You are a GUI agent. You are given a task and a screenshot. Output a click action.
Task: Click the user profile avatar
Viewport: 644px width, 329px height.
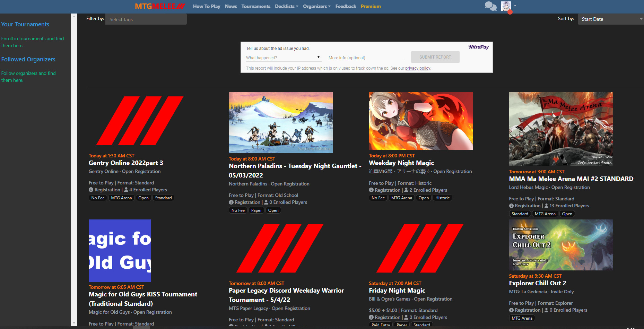[506, 6]
